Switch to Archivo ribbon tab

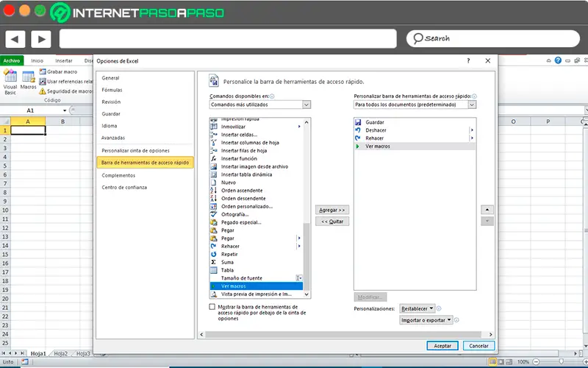[x=12, y=60]
